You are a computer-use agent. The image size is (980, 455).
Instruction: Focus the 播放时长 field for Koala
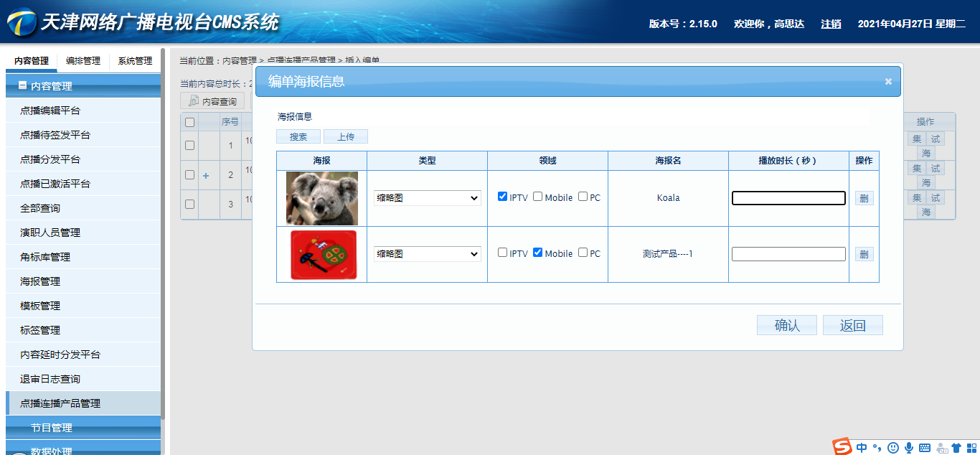point(788,198)
